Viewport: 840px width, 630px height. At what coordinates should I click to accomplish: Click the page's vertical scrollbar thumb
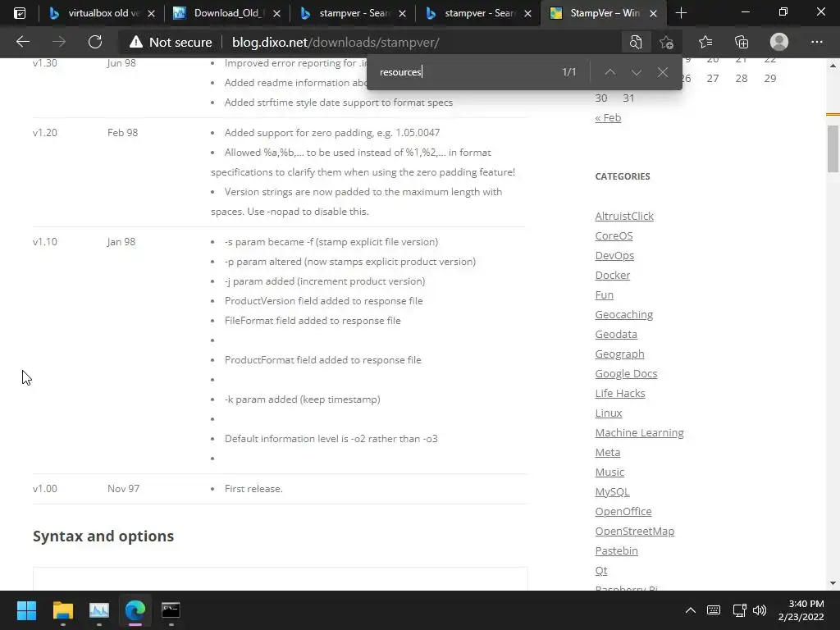[x=833, y=149]
